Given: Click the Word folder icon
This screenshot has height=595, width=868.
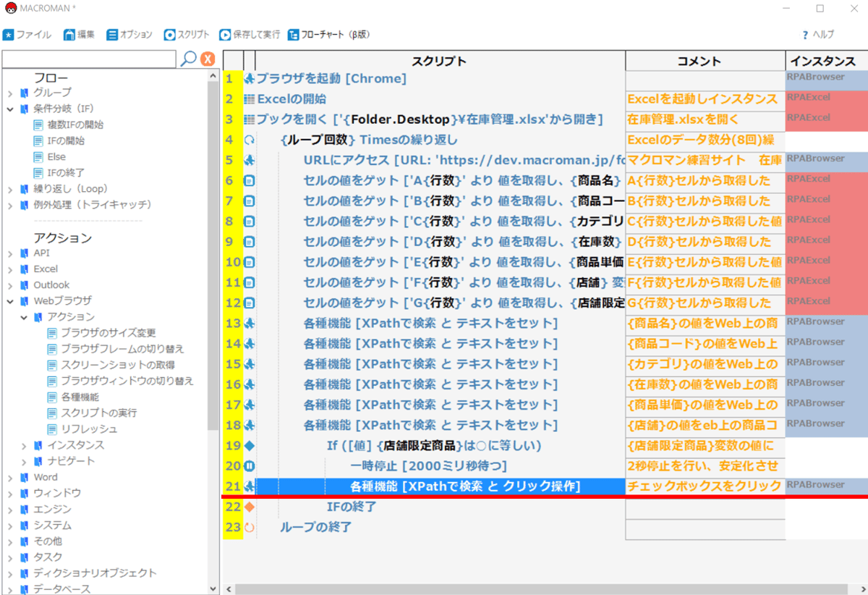Looking at the screenshot, I should click(25, 477).
